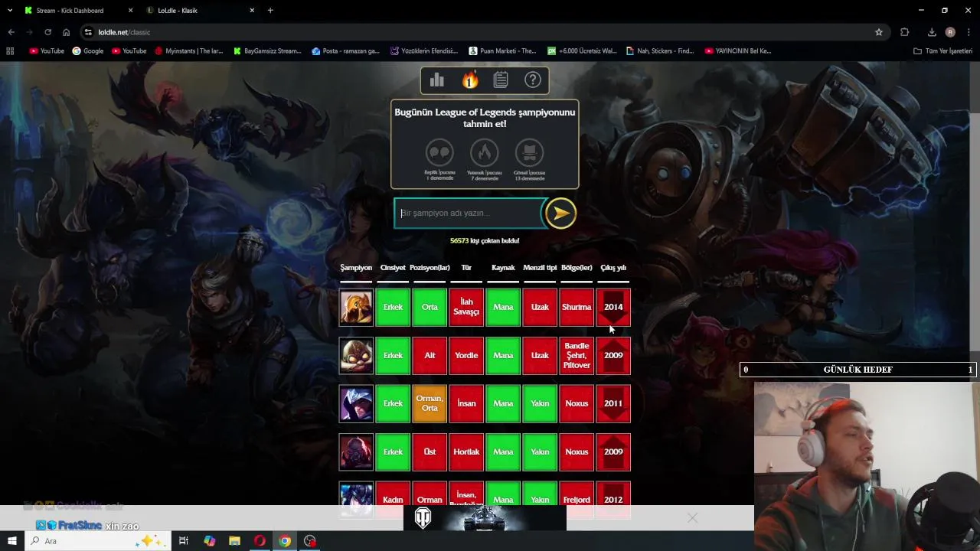View site information icon in address bar
The height and width of the screenshot is (551, 980).
click(88, 32)
